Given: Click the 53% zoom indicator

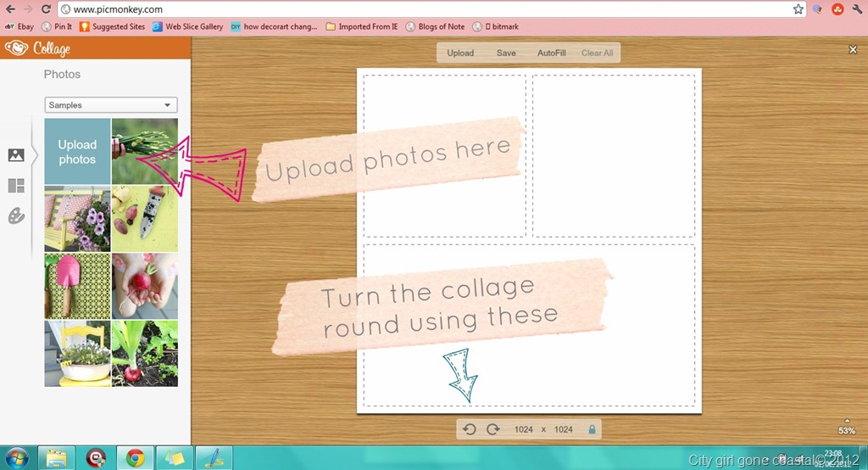Looking at the screenshot, I should tap(847, 431).
